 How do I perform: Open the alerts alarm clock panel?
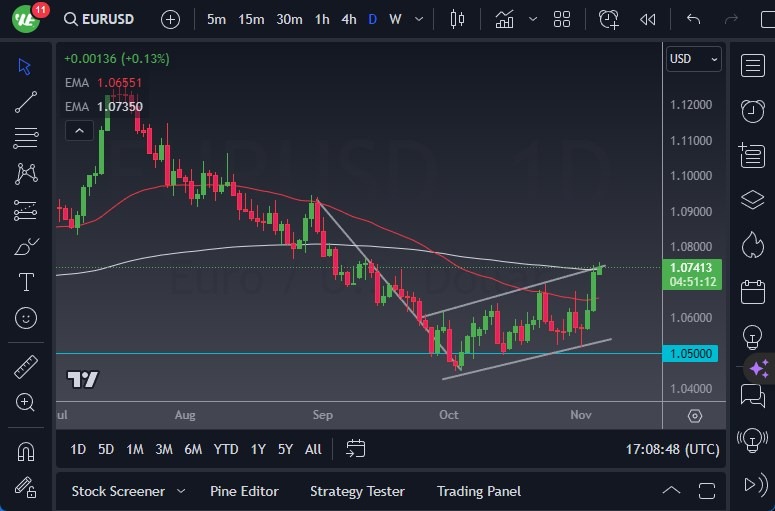tap(752, 110)
